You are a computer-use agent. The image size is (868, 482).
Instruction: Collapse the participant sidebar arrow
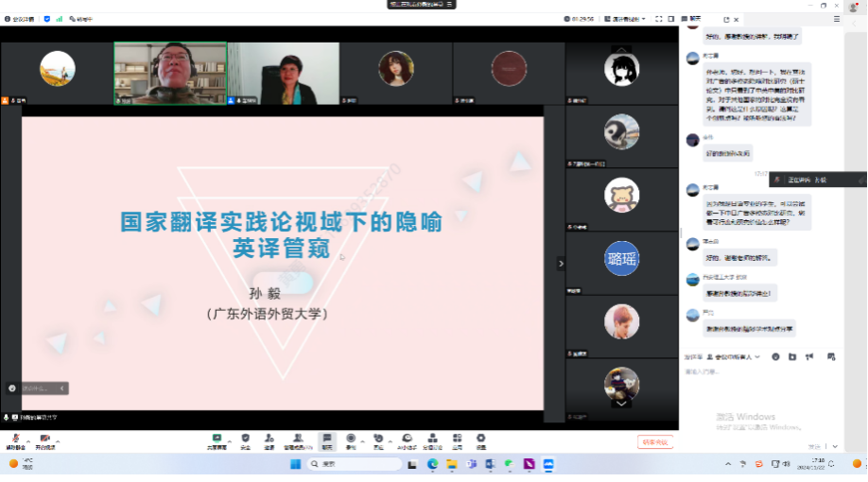[561, 264]
